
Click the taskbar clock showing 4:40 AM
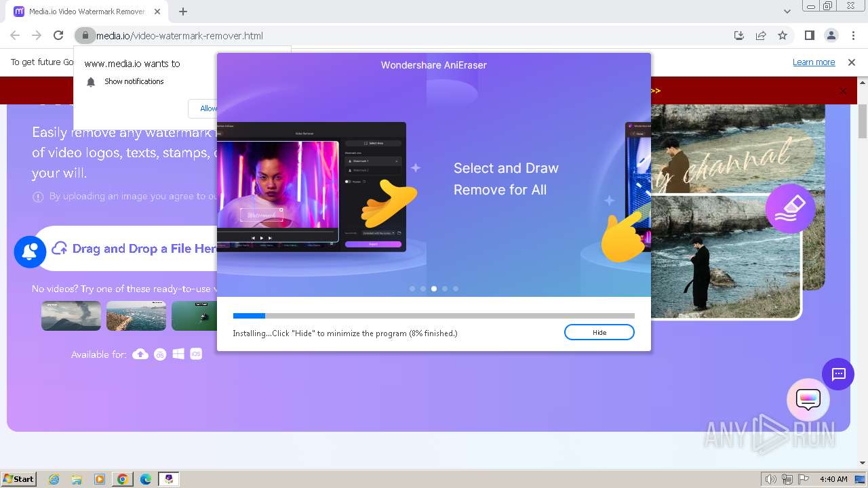click(x=833, y=479)
